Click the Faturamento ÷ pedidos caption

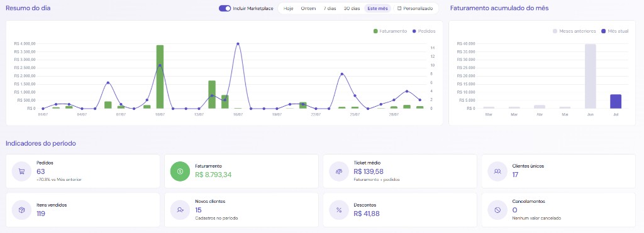pos(377,180)
